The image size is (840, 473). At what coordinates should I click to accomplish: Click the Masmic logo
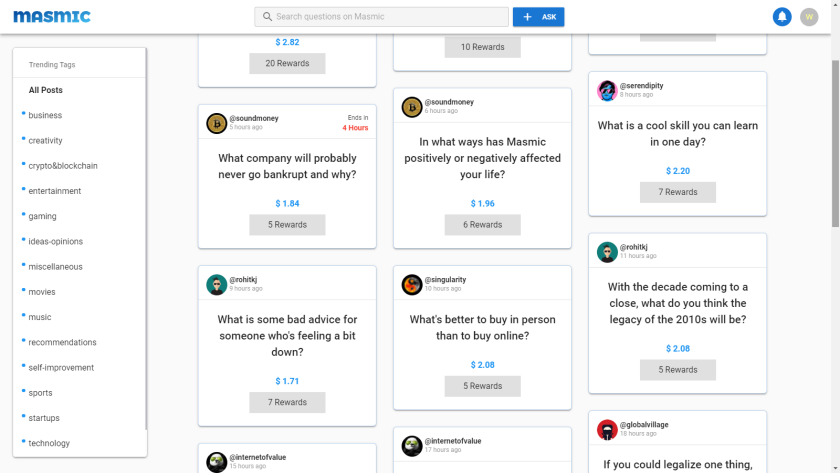[x=52, y=17]
